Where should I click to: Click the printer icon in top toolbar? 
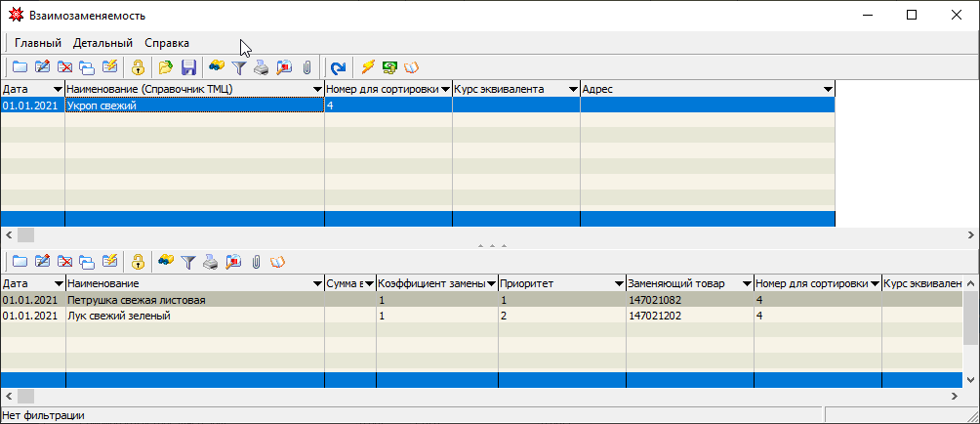(x=262, y=67)
